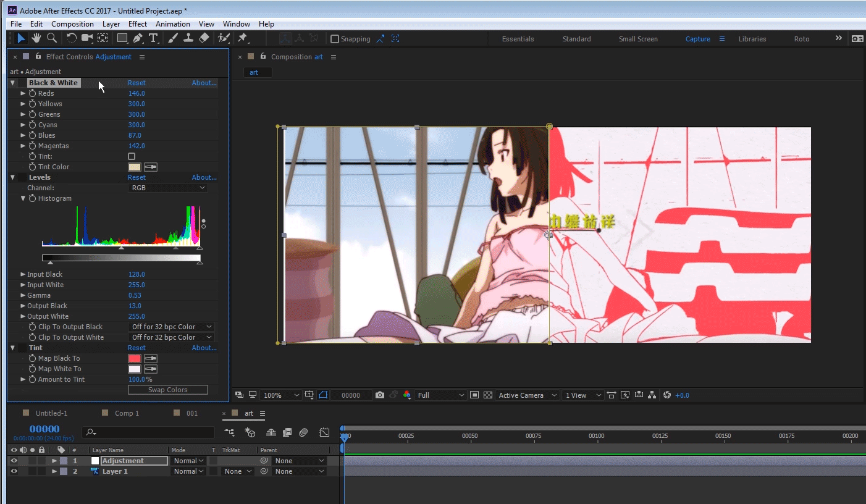Expand the Adjustment layer properties
This screenshot has height=504, width=866.
tap(54, 461)
